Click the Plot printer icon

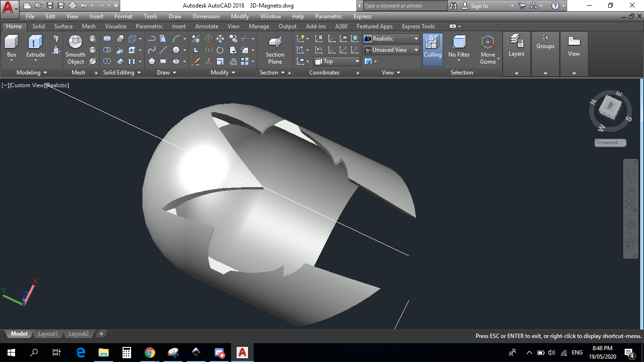pos(72,6)
